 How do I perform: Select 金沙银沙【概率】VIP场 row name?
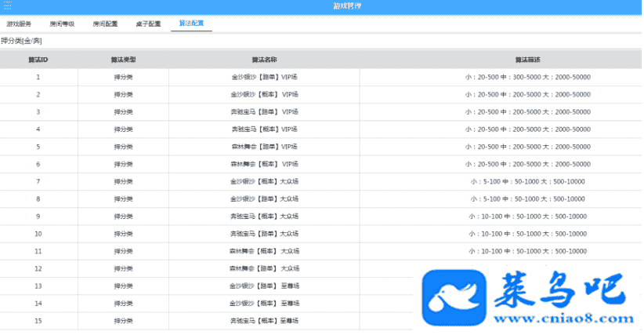[x=264, y=95]
